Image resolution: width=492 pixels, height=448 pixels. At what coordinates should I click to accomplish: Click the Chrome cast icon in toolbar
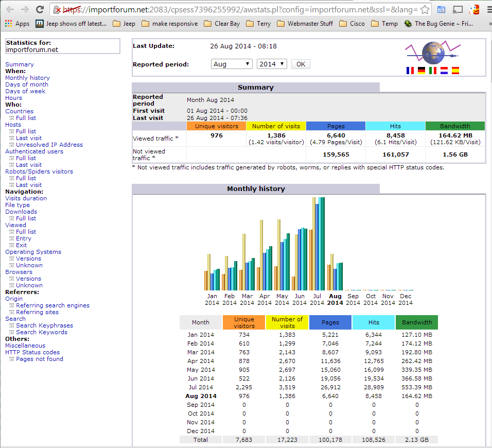pos(458,10)
